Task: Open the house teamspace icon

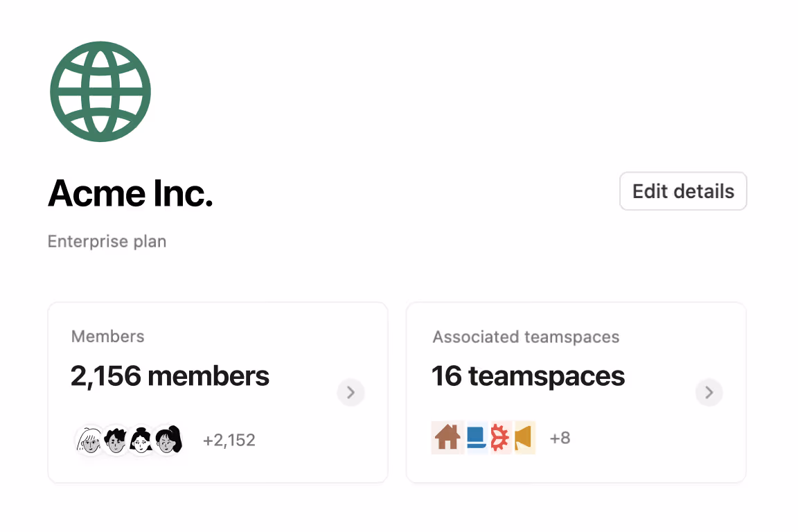Action: [x=447, y=438]
